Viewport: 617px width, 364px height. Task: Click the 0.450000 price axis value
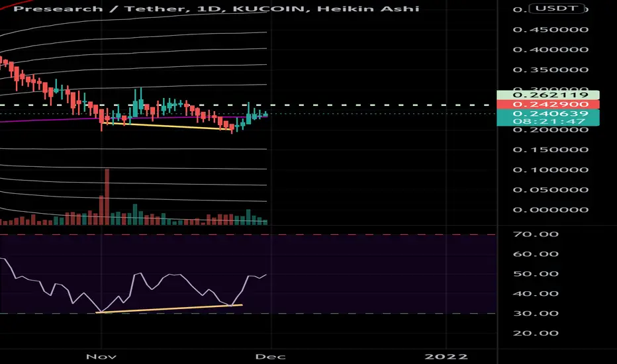(x=551, y=30)
